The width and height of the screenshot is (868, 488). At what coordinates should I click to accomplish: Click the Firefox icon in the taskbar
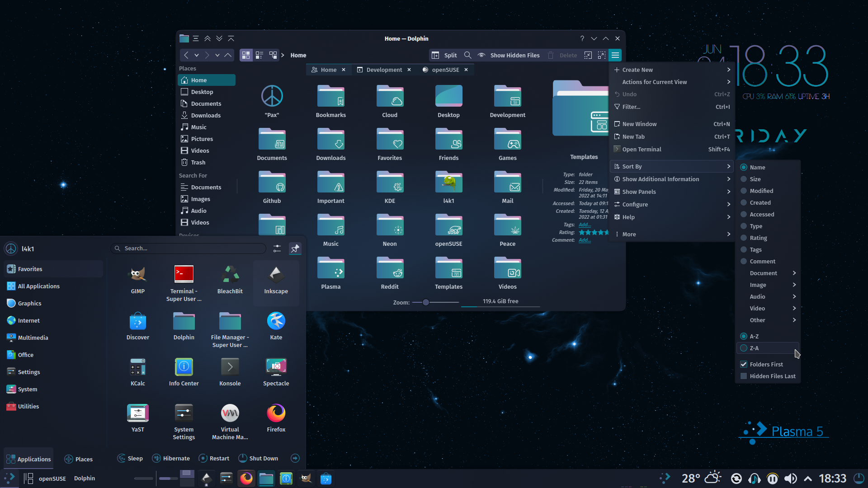pos(246,478)
